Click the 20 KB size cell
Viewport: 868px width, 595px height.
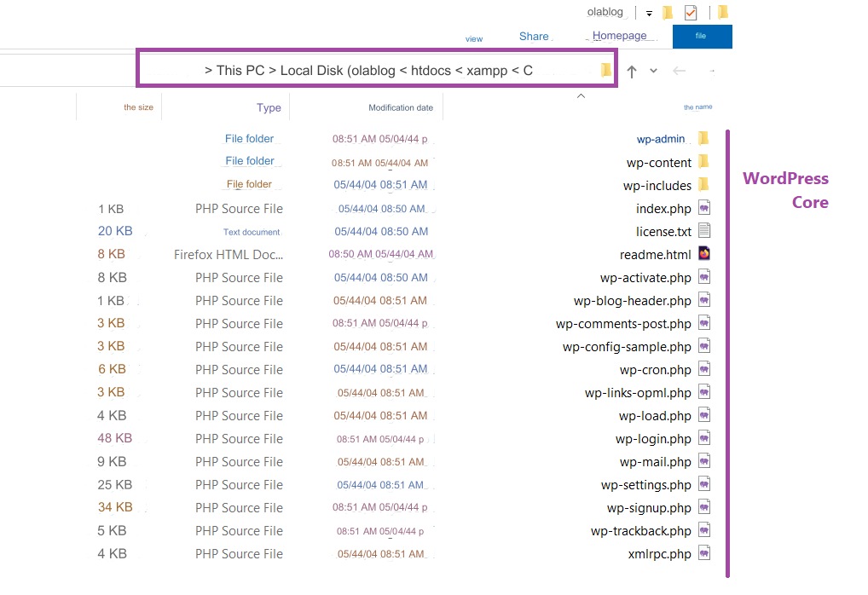115,231
